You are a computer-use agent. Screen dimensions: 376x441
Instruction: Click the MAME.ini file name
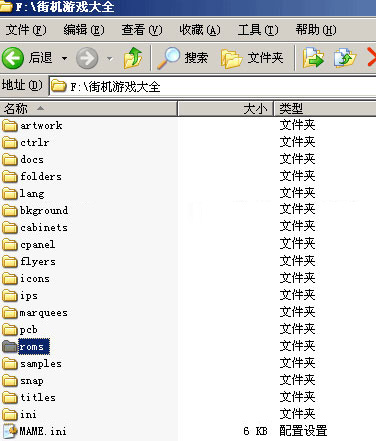pos(43,431)
